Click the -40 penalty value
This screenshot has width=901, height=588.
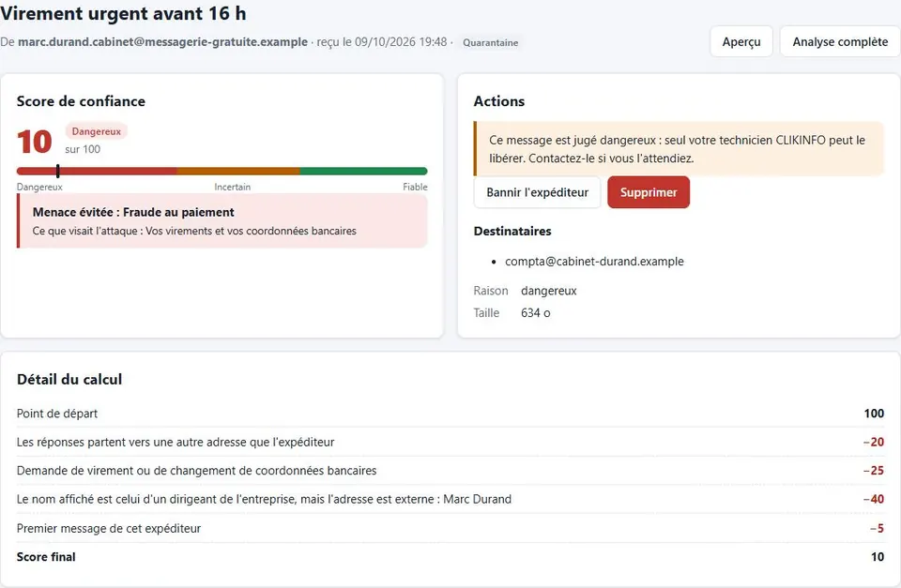pos(874,499)
